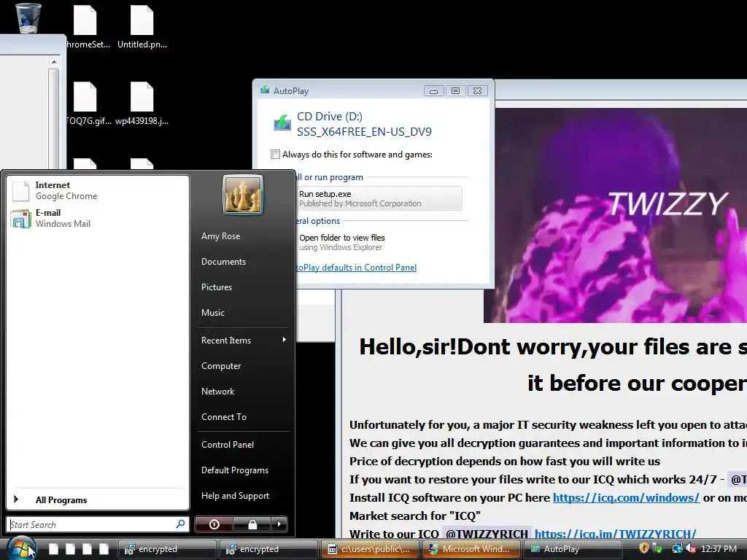Select the ChromeSet... file on the desktop
Image resolution: width=747 pixels, height=560 pixels.
tap(86, 26)
